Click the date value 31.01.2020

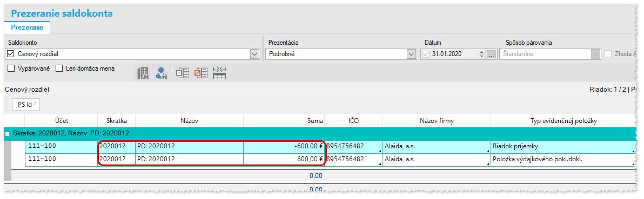pyautogui.click(x=447, y=54)
